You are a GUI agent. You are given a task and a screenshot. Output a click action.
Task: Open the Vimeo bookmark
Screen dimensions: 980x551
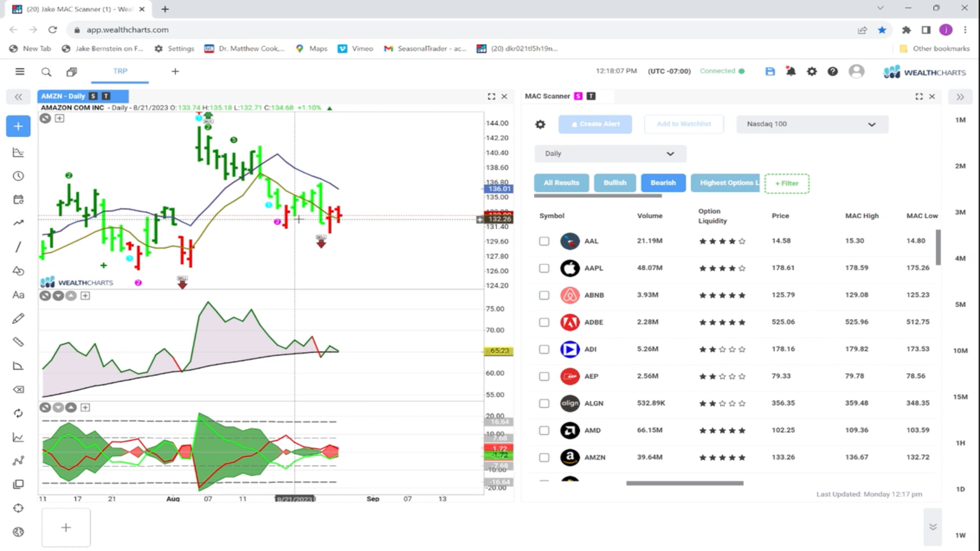pyautogui.click(x=356, y=48)
